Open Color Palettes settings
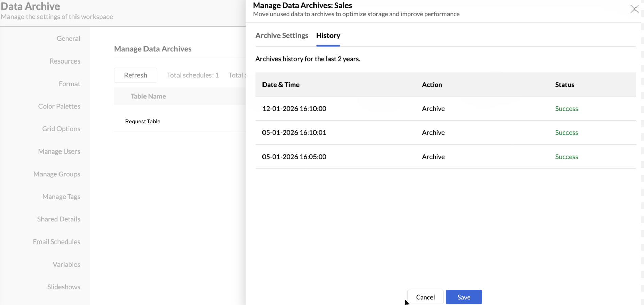 59,106
